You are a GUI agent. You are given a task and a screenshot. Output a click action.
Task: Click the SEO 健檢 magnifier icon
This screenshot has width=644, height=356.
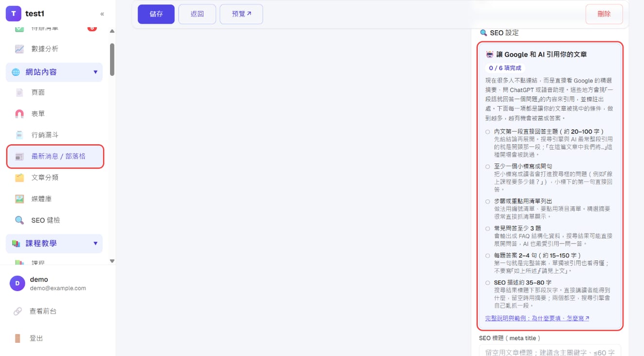pyautogui.click(x=19, y=221)
